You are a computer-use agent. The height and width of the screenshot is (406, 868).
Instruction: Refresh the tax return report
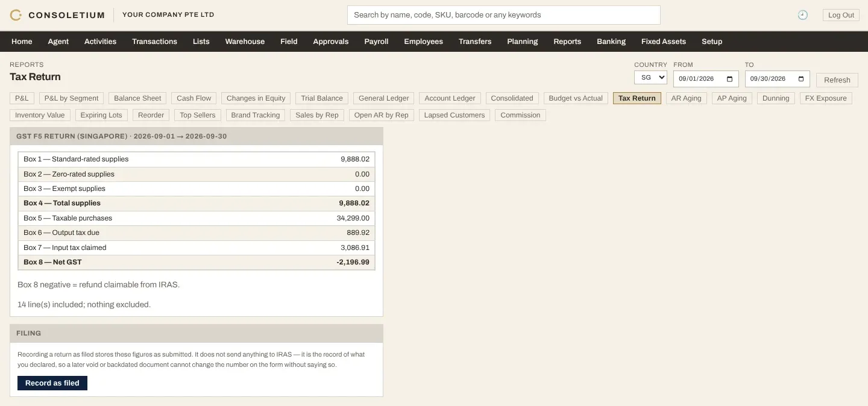tap(837, 80)
